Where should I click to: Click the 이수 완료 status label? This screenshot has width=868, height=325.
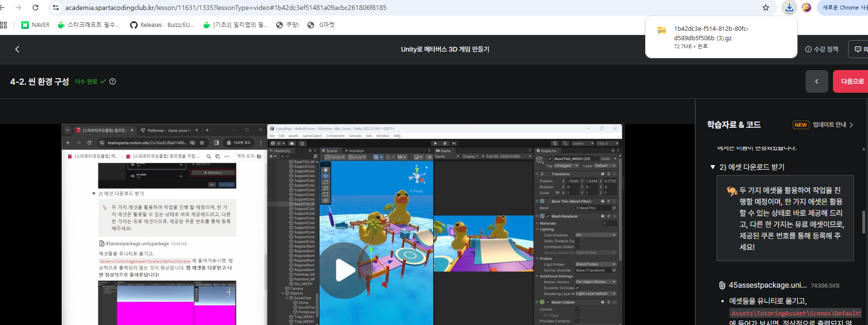coord(86,81)
